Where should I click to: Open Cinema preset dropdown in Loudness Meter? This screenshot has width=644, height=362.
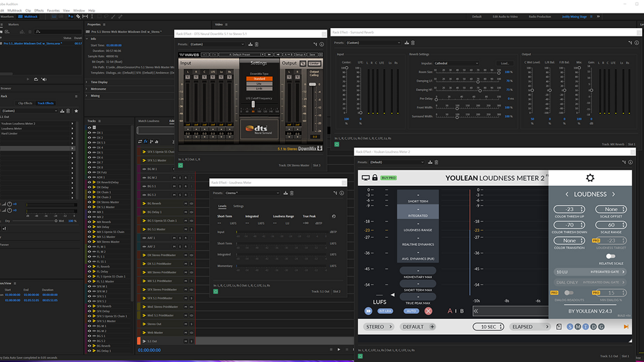pyautogui.click(x=252, y=193)
